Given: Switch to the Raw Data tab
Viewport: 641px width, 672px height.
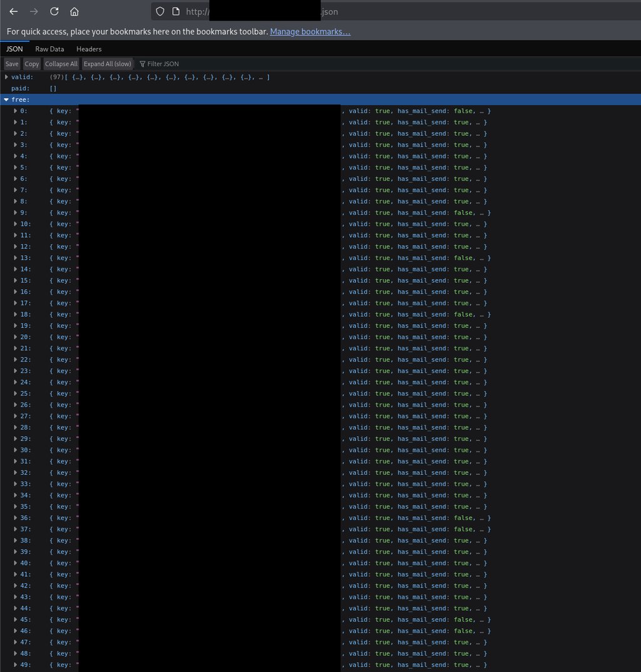Looking at the screenshot, I should (x=49, y=49).
